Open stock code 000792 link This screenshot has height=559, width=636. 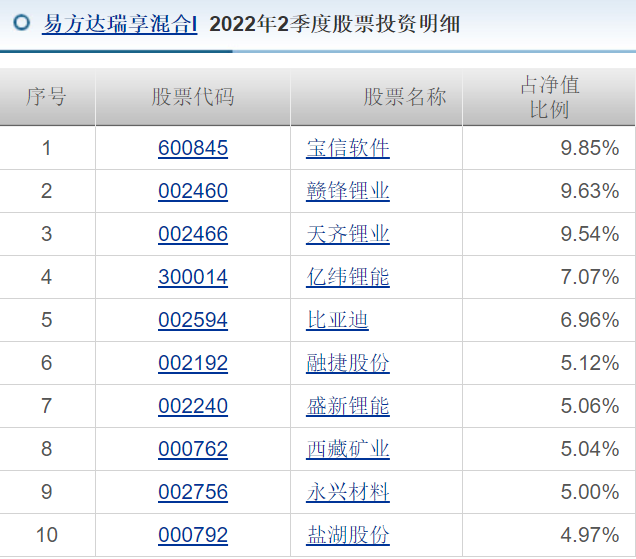pyautogui.click(x=193, y=535)
